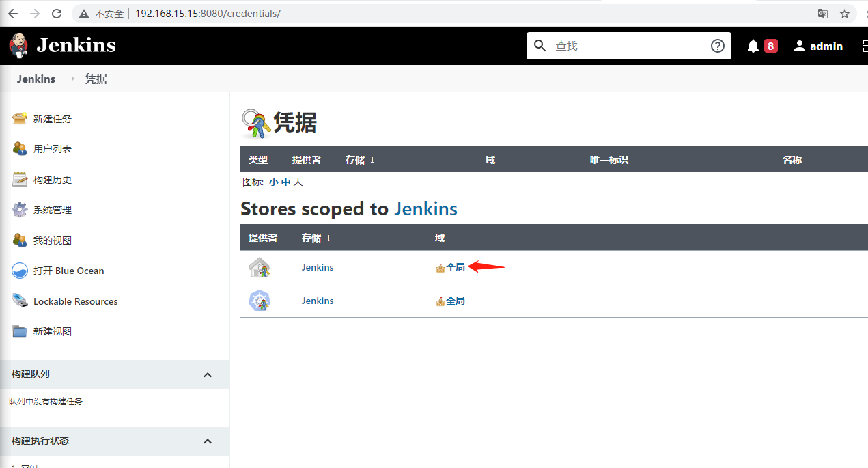Image resolution: width=868 pixels, height=468 pixels.
Task: Click the 名称 column header
Action: (792, 160)
